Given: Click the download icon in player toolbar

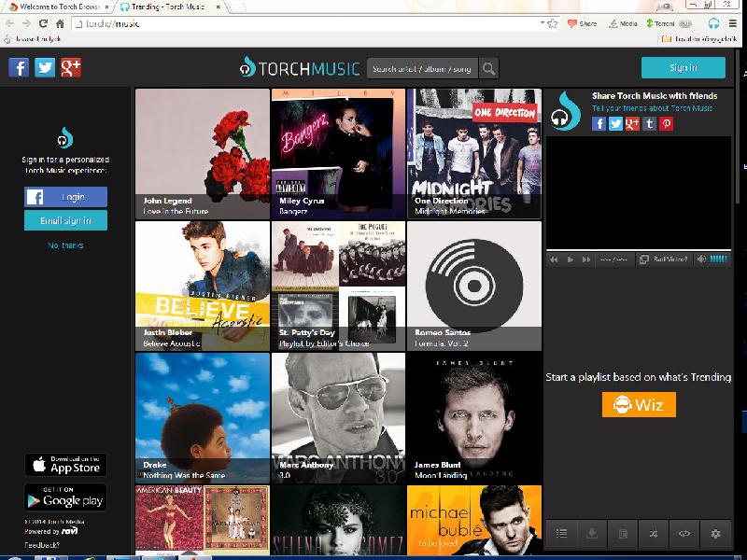Looking at the screenshot, I should click(x=592, y=534).
